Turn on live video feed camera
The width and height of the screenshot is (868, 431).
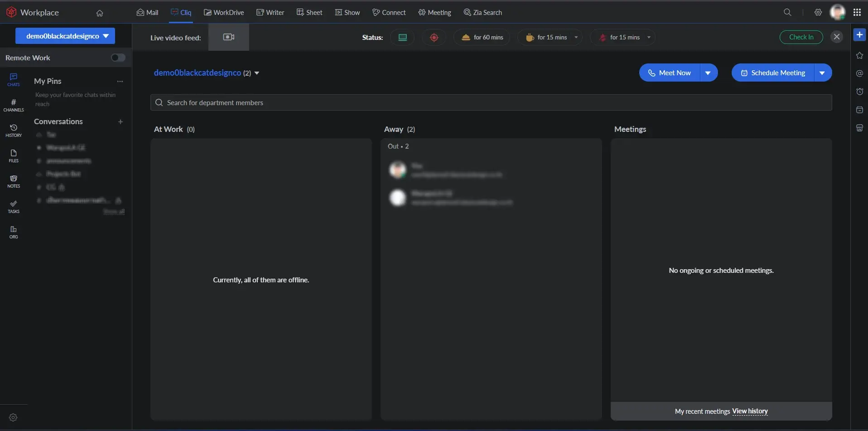[x=229, y=37]
